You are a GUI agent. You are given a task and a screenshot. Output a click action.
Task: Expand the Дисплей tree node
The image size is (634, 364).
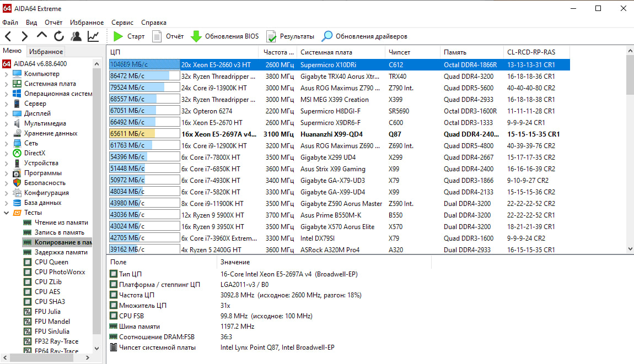[x=6, y=113]
